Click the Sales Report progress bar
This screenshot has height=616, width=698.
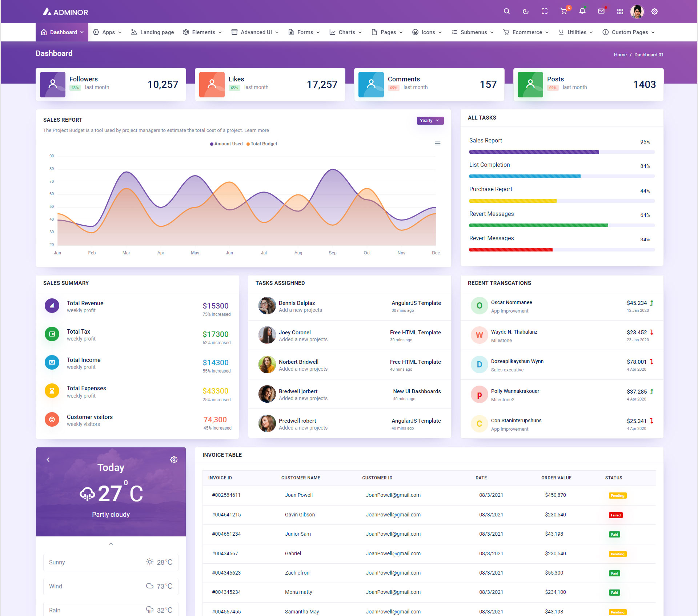(561, 152)
